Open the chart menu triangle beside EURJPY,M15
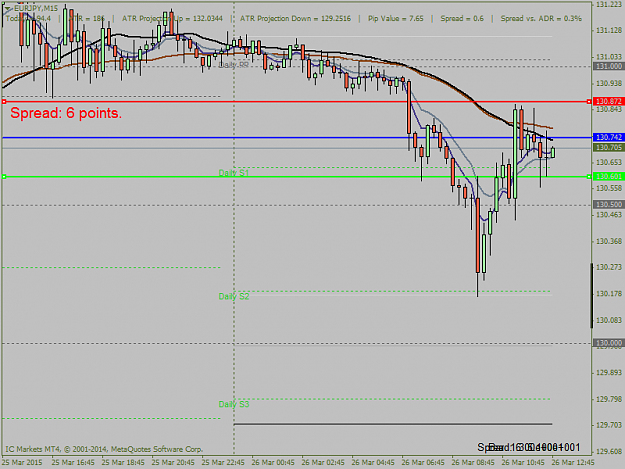625x469 pixels. click(x=8, y=8)
